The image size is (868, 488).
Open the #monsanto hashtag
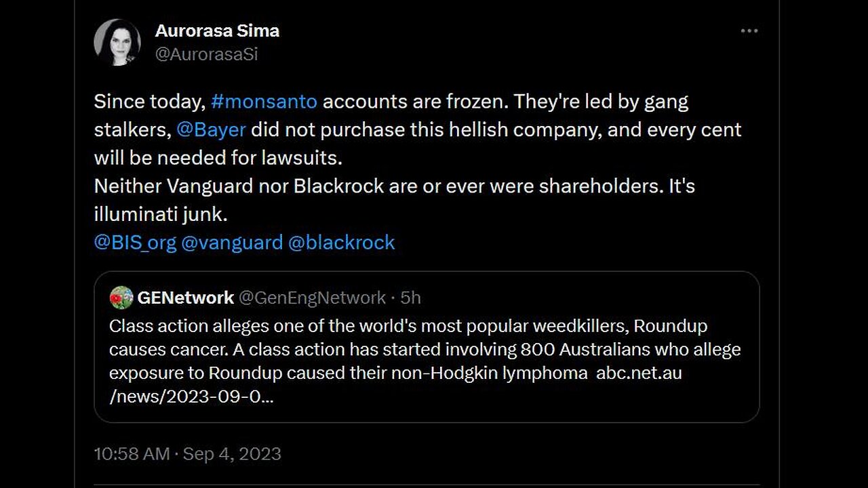(264, 102)
